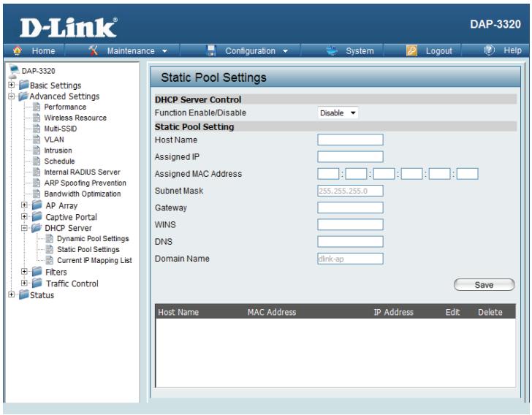532x415 pixels.
Task: Open the Configuration menu
Action: click(250, 51)
